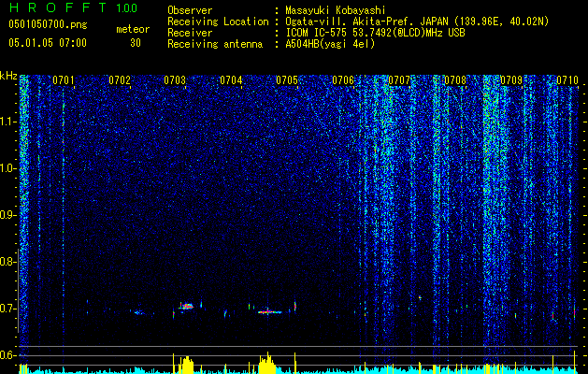Click the 0709 time marker

[x=511, y=80]
